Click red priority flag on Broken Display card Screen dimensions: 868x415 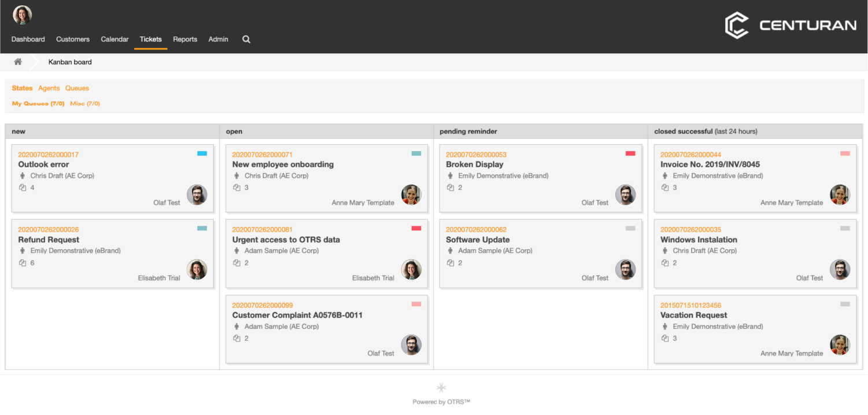pos(630,153)
